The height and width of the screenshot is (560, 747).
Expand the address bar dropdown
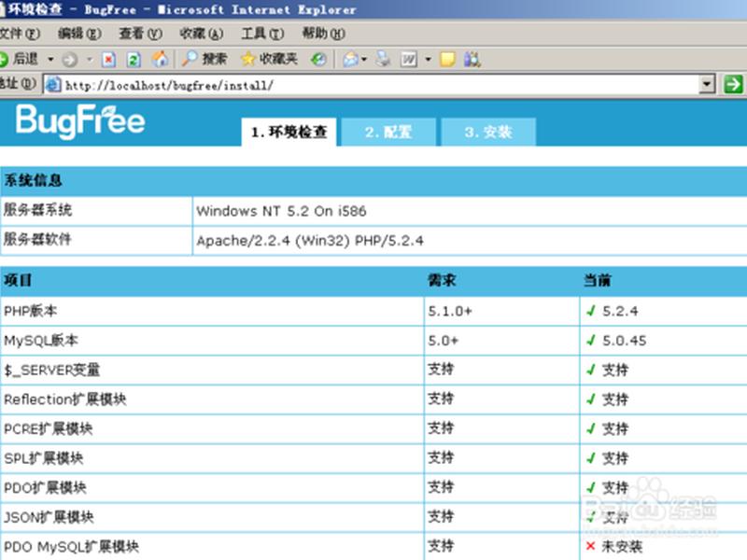(x=708, y=85)
